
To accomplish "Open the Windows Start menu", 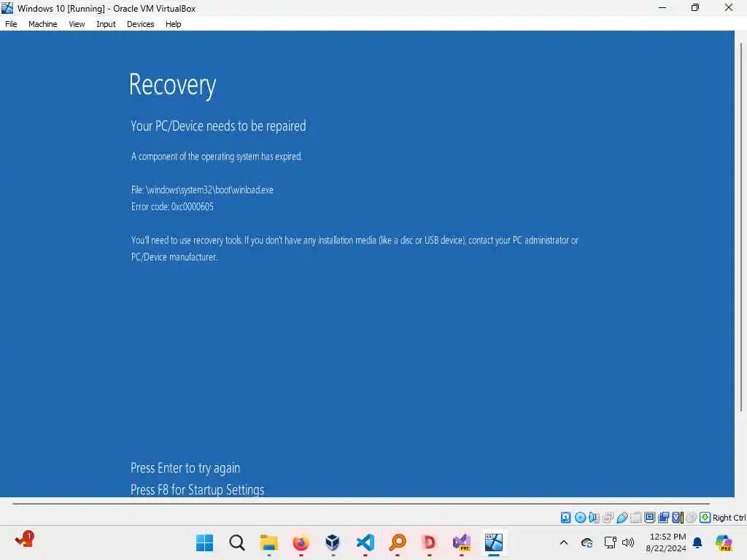I will [204, 542].
